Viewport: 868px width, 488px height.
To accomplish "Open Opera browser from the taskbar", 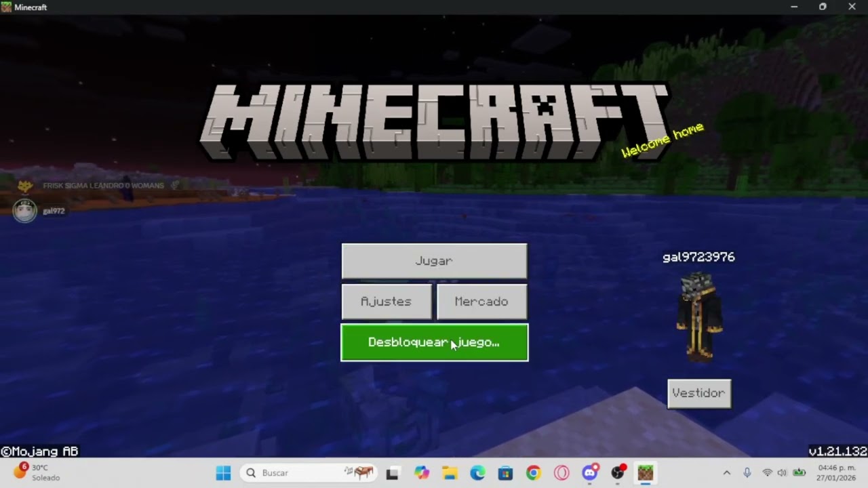I will [561, 473].
